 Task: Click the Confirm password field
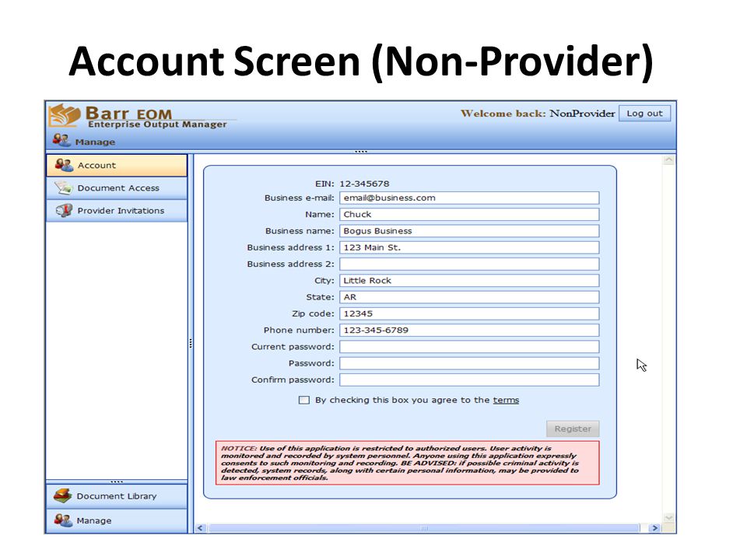(x=469, y=380)
